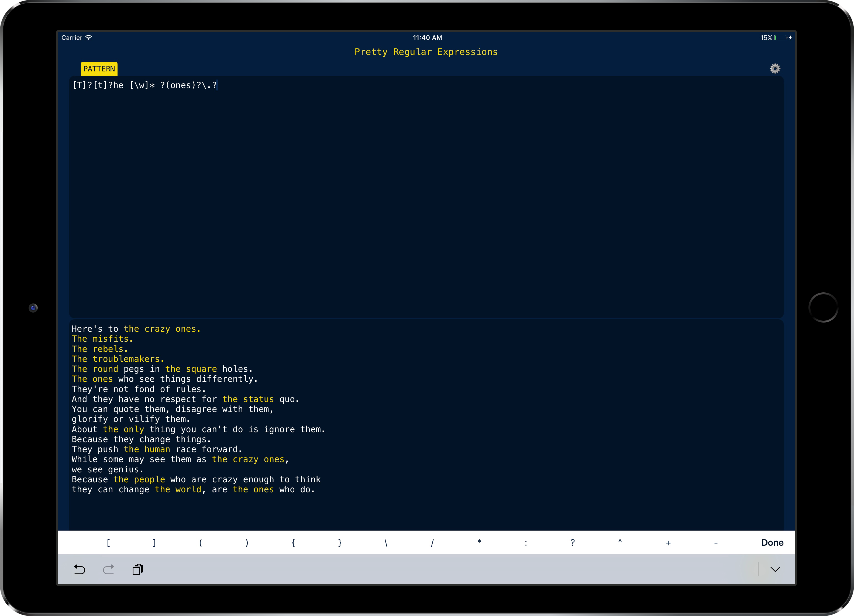The height and width of the screenshot is (616, 854).
Task: Insert a plus sign key
Action: tap(668, 543)
